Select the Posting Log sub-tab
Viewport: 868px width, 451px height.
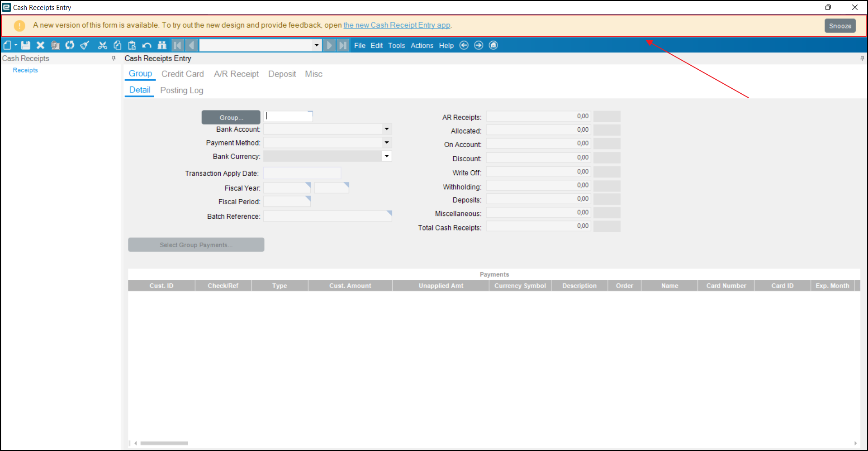[181, 91]
